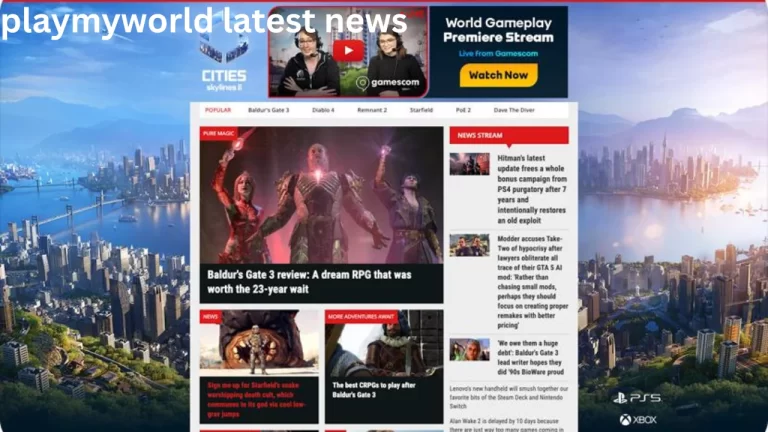The height and width of the screenshot is (432, 768).
Task: Select the POPULAR tab
Action: (218, 110)
